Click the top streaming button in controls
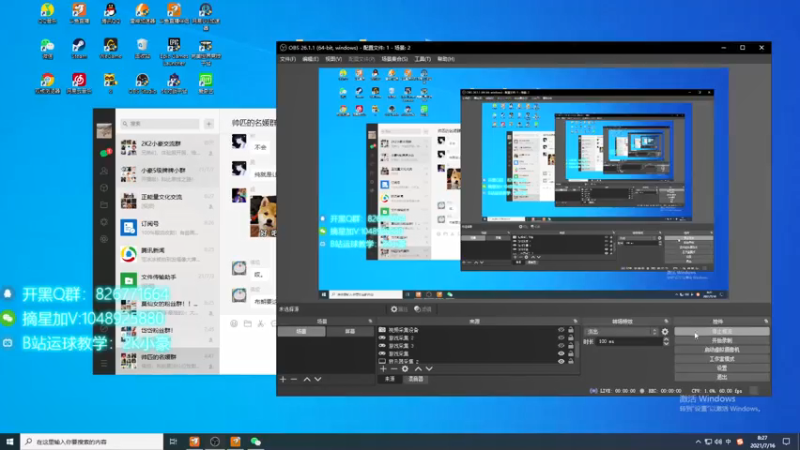The height and width of the screenshot is (450, 800). 721,331
